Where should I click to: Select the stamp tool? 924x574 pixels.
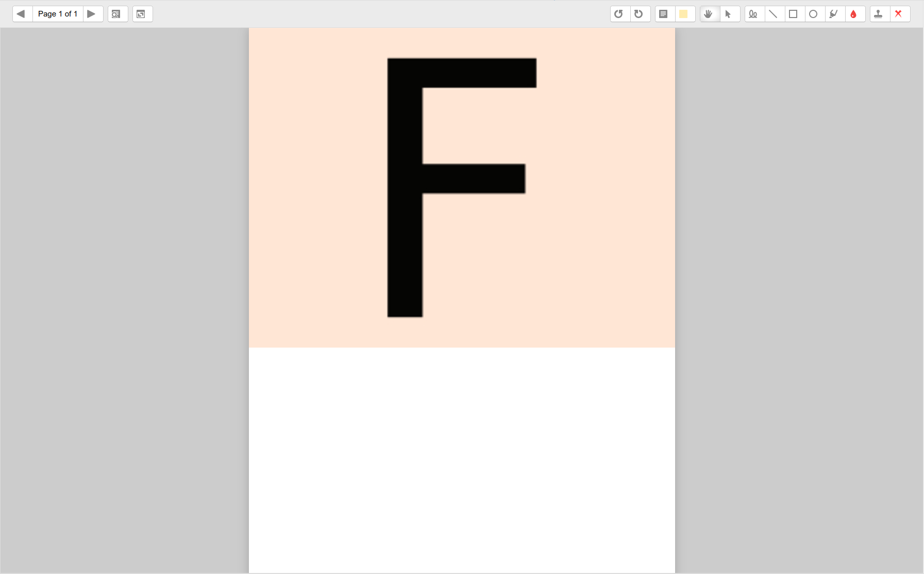tap(880, 14)
